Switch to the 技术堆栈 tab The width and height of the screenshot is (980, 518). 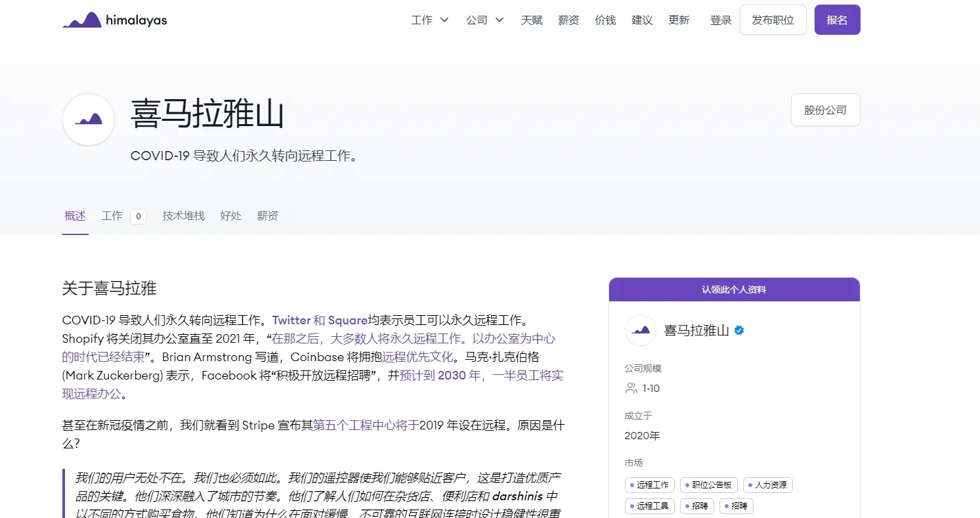coord(184,216)
